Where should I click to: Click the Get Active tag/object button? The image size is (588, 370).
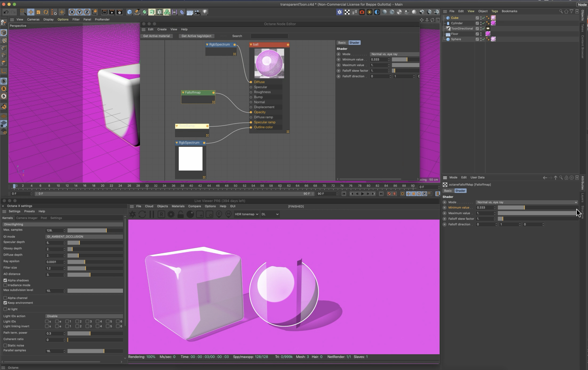coord(196,36)
